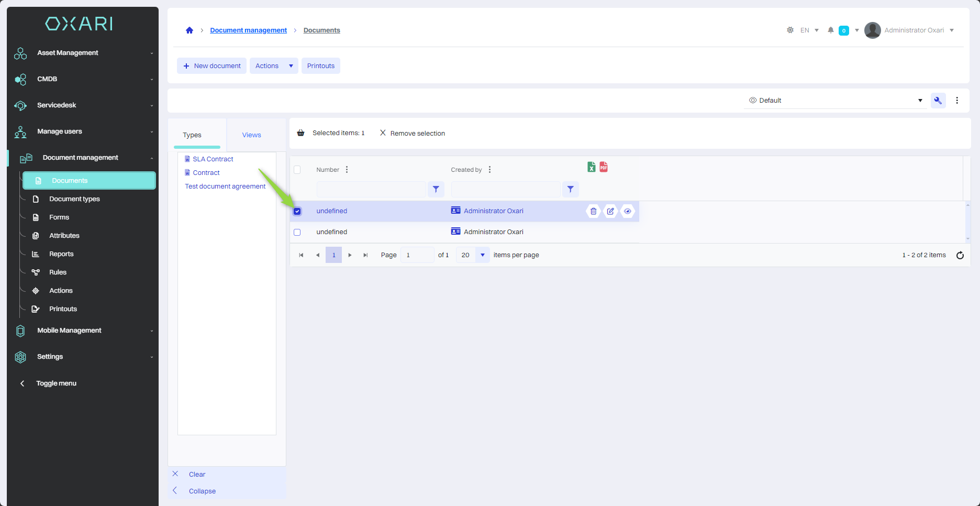Click the notification bell icon

[x=830, y=30]
